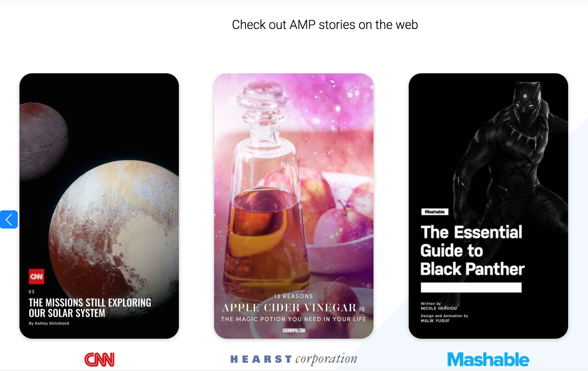
Task: Open the Apple Cider Vinegar story card
Action: tap(294, 206)
